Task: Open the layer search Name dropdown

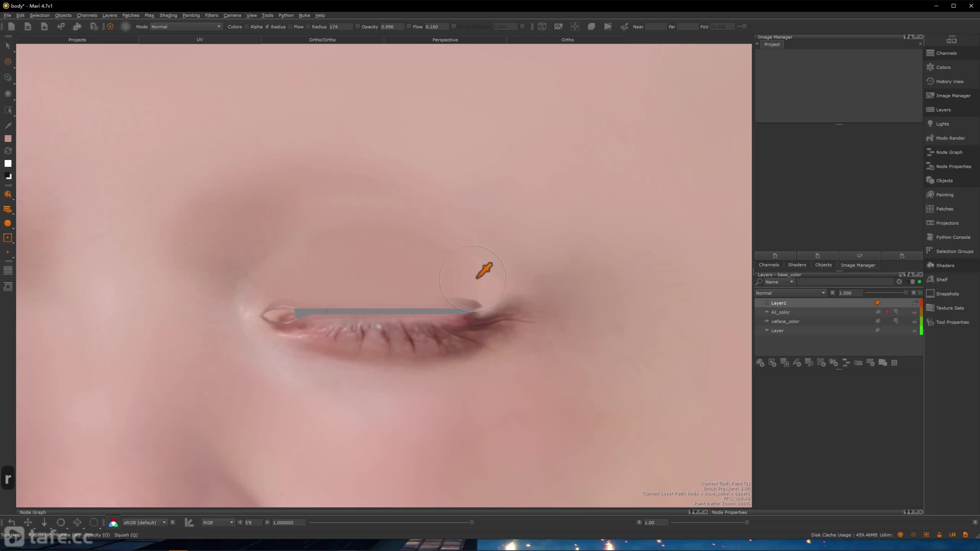Action: pyautogui.click(x=779, y=282)
